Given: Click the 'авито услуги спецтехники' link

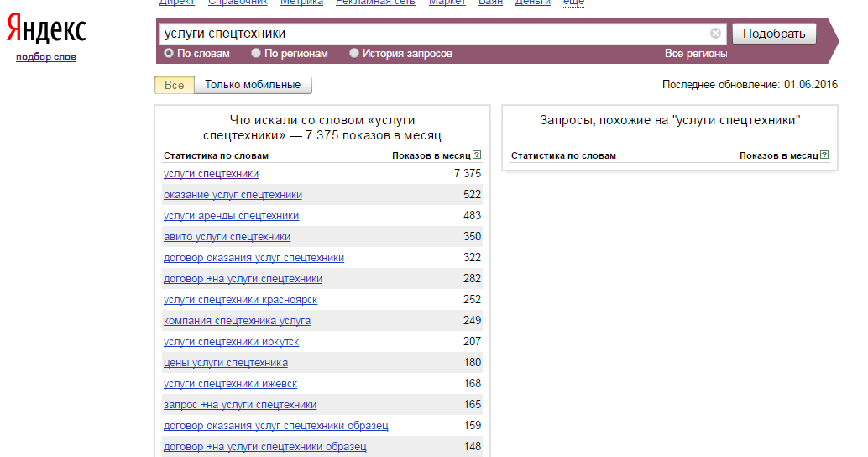Looking at the screenshot, I should 227,237.
